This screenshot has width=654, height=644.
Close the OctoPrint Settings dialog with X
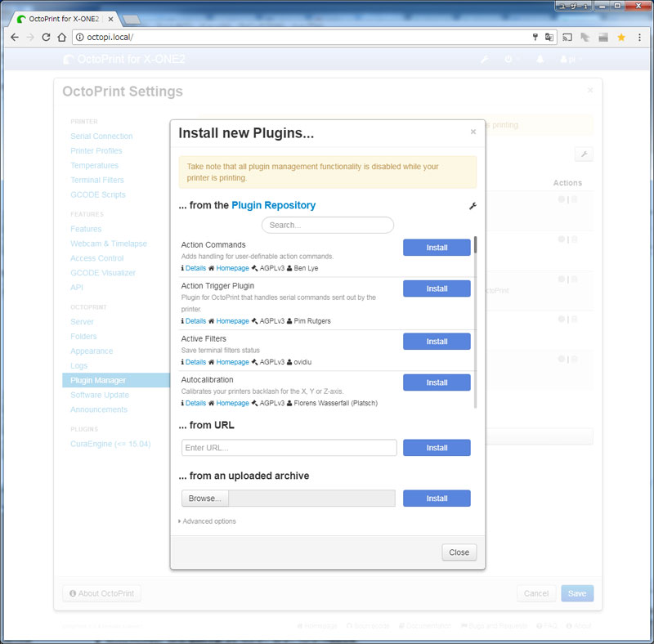click(x=589, y=90)
